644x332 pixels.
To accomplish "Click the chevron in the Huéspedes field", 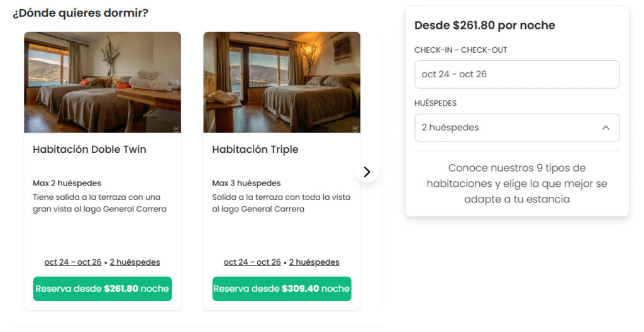I will [x=606, y=128].
